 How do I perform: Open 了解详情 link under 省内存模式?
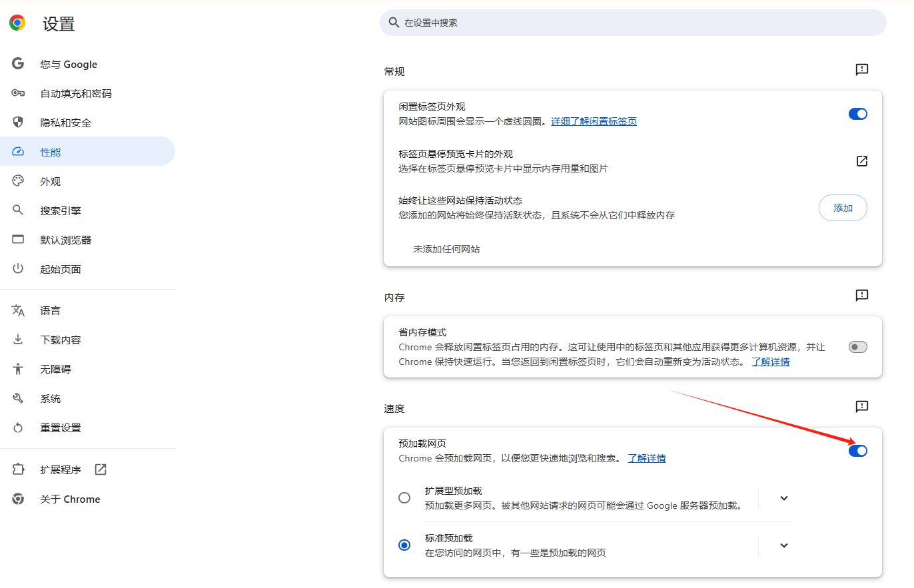coord(771,362)
